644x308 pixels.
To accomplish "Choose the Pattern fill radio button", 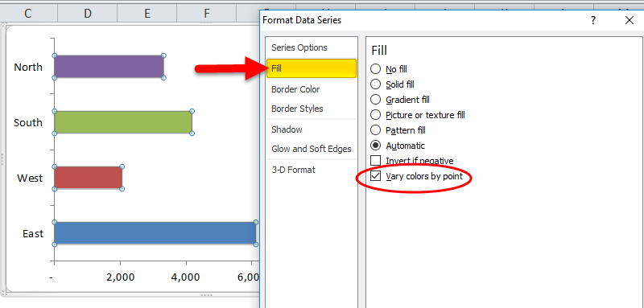I will click(375, 130).
